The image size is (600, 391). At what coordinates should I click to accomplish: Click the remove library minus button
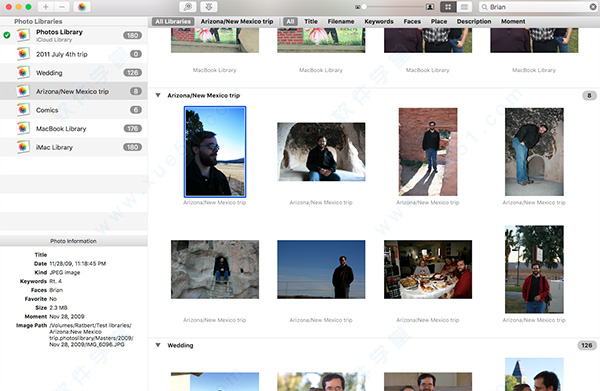62,7
